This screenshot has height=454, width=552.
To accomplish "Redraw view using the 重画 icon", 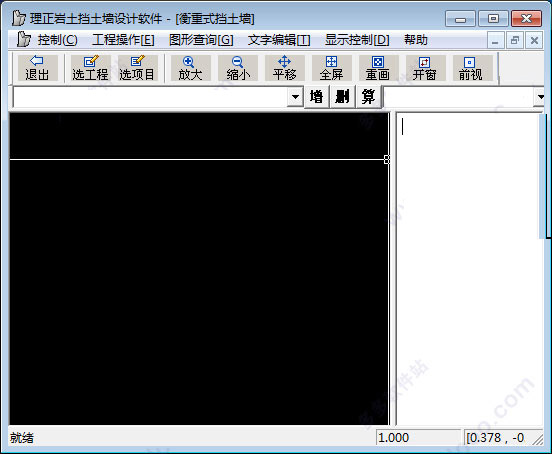I will pyautogui.click(x=378, y=68).
